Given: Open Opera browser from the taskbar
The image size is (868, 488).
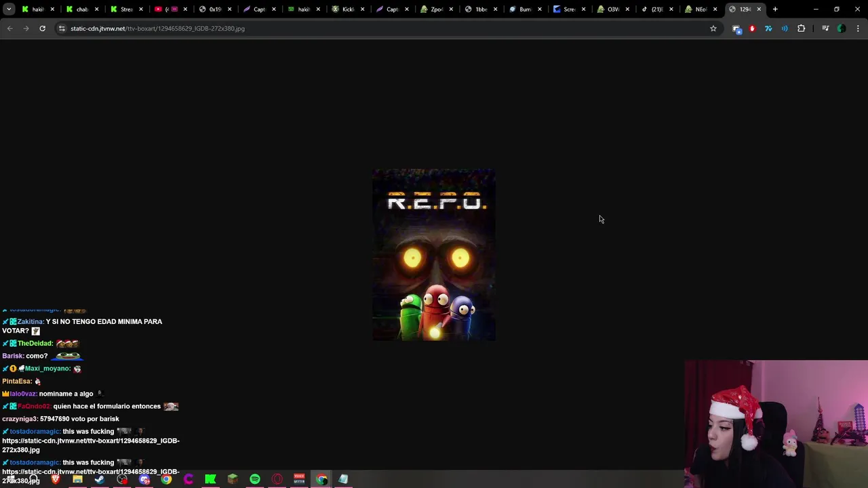Looking at the screenshot, I should click(x=277, y=479).
